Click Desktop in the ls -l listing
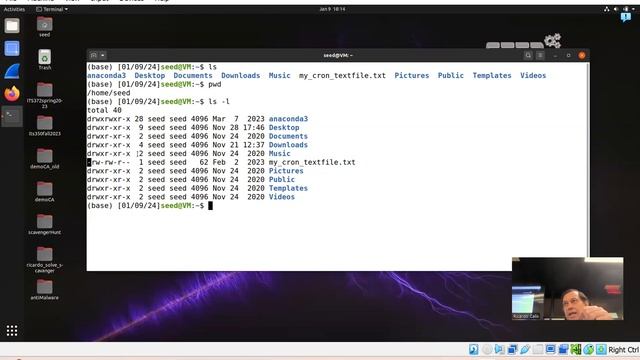Viewport: 640px width, 360px height. [x=284, y=127]
